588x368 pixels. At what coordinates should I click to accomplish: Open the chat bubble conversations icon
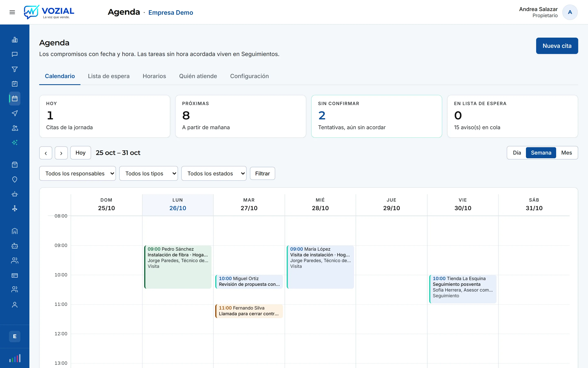coord(14,54)
